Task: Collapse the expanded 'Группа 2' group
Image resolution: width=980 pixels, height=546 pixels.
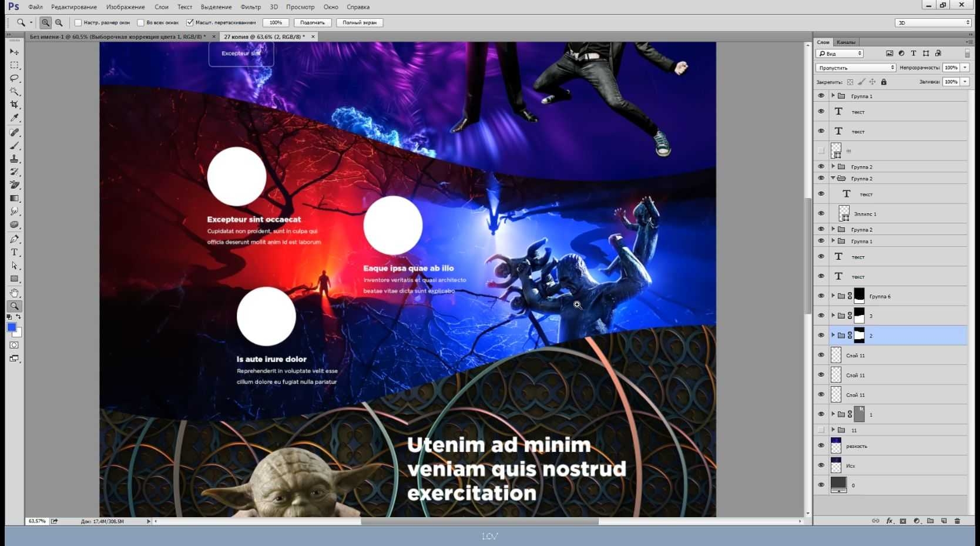Action: pyautogui.click(x=833, y=177)
